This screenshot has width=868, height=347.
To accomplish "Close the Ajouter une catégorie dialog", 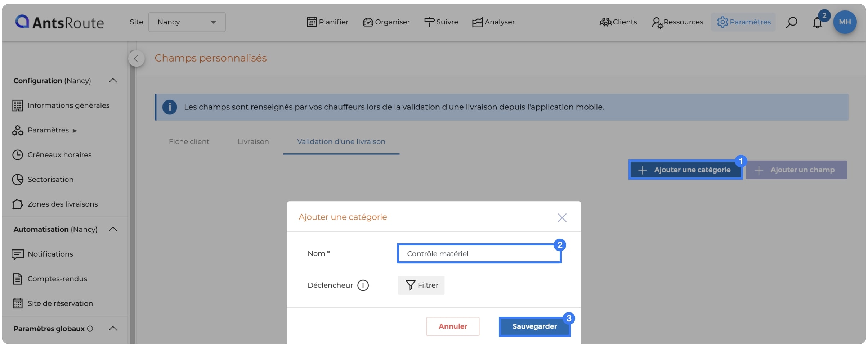I will (562, 217).
